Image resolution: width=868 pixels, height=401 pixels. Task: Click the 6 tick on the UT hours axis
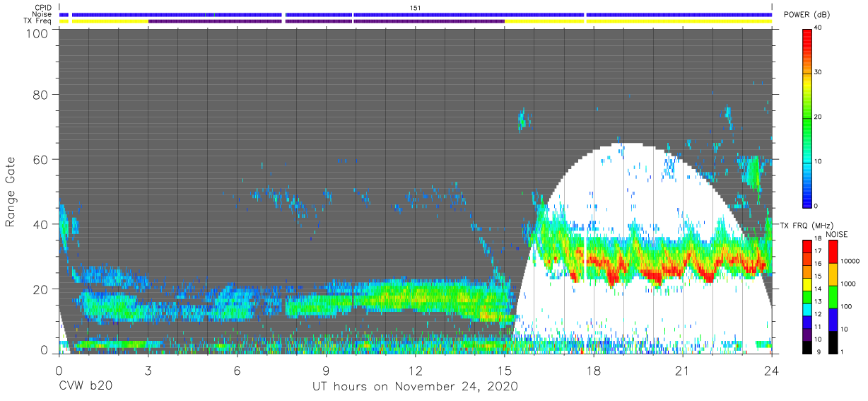[x=237, y=370]
